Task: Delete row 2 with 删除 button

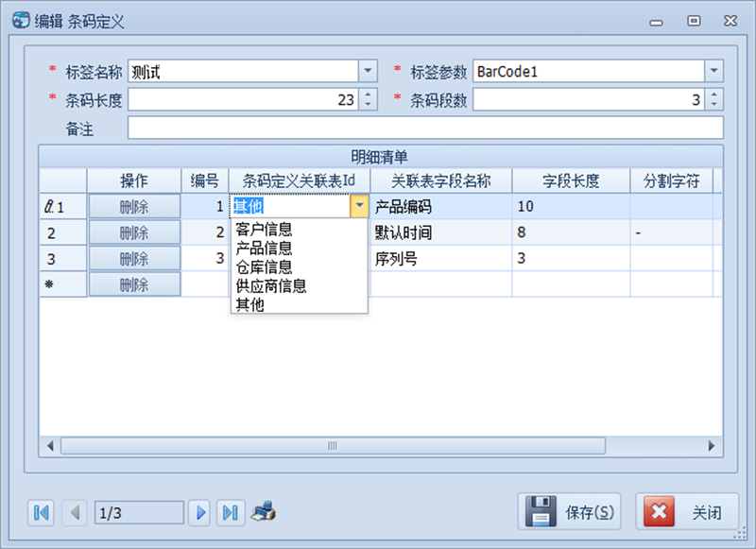Action: pyautogui.click(x=134, y=232)
